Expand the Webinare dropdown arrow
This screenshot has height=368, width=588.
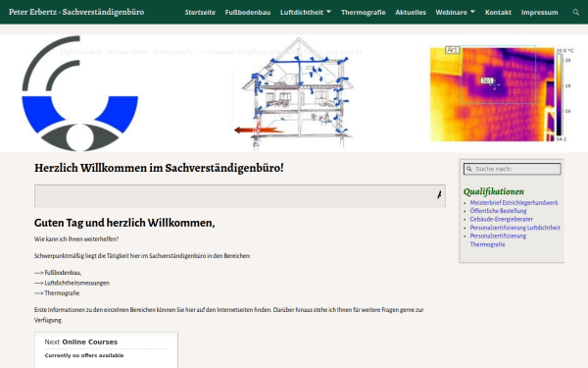(x=473, y=12)
